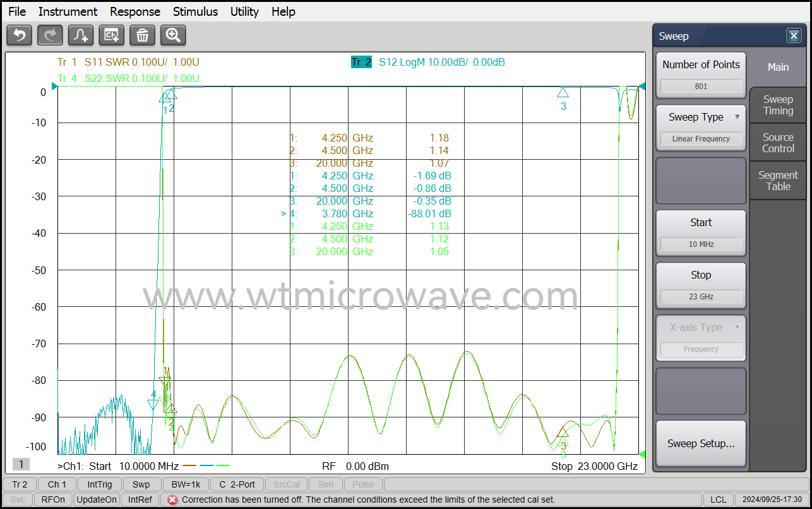This screenshot has height=509, width=812.
Task: Select highlighted Tr 2 trace label
Action: point(361,62)
